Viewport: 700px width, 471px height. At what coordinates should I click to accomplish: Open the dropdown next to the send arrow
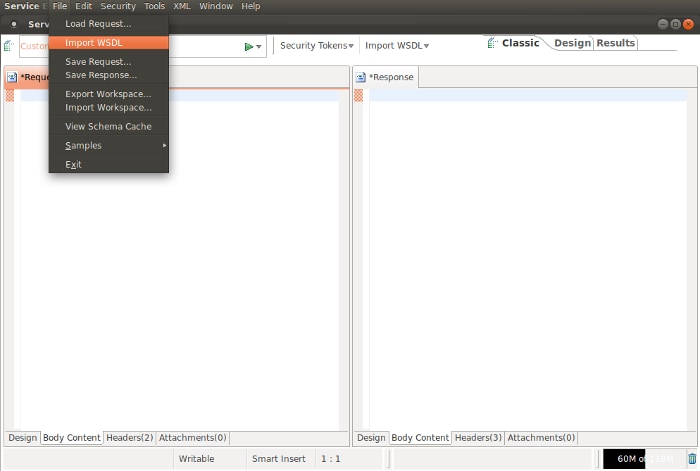(x=259, y=46)
